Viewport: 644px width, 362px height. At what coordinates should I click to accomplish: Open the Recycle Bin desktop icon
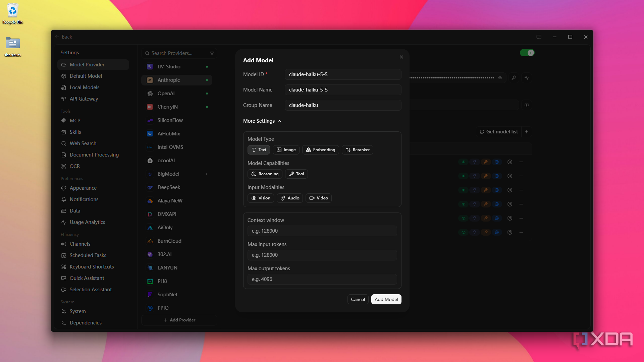click(x=13, y=14)
